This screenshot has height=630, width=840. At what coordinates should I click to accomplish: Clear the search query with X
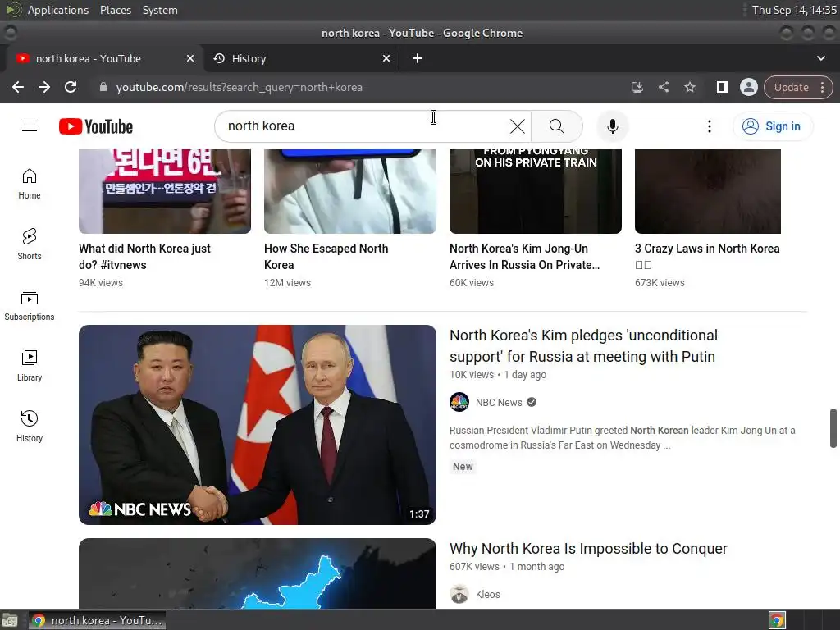pos(517,126)
